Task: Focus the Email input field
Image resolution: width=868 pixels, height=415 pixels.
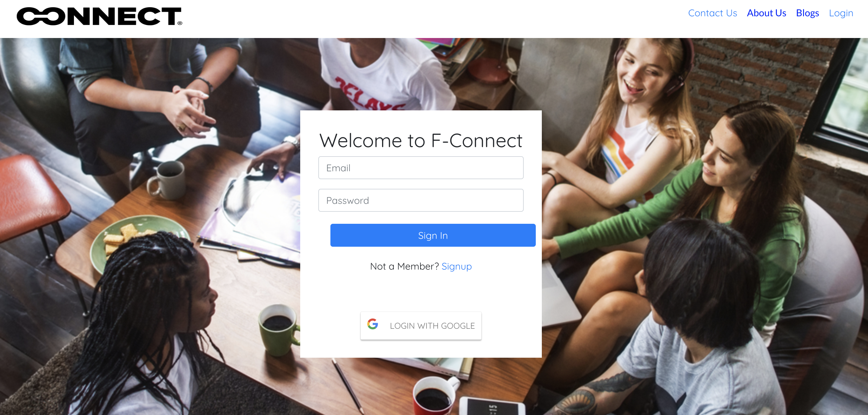Action: tap(421, 168)
